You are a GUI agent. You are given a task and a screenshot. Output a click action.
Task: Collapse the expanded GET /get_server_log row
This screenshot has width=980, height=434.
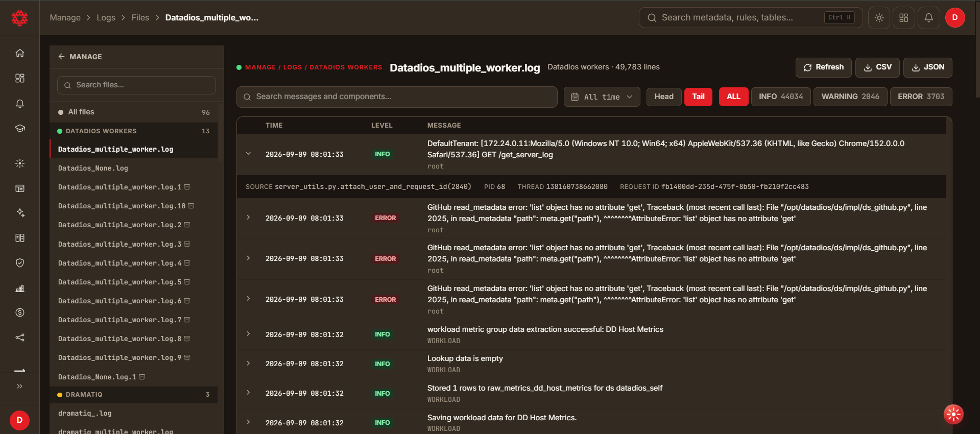pos(249,154)
